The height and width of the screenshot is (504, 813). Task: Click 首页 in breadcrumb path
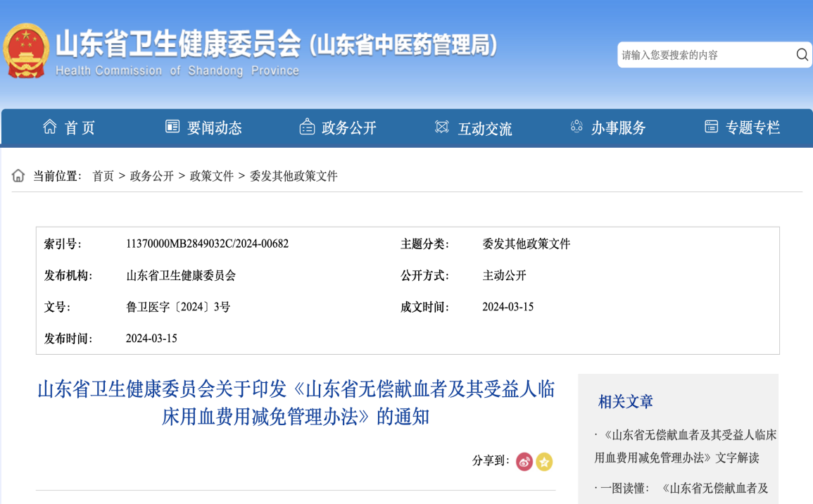[x=103, y=176]
